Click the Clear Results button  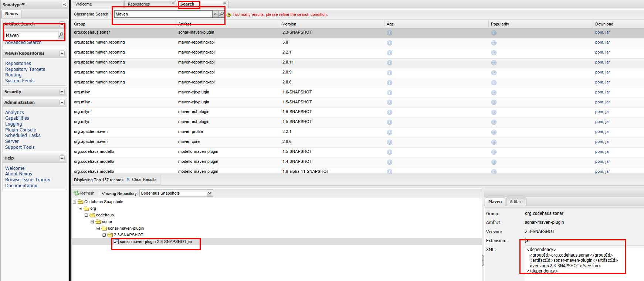coord(141,179)
